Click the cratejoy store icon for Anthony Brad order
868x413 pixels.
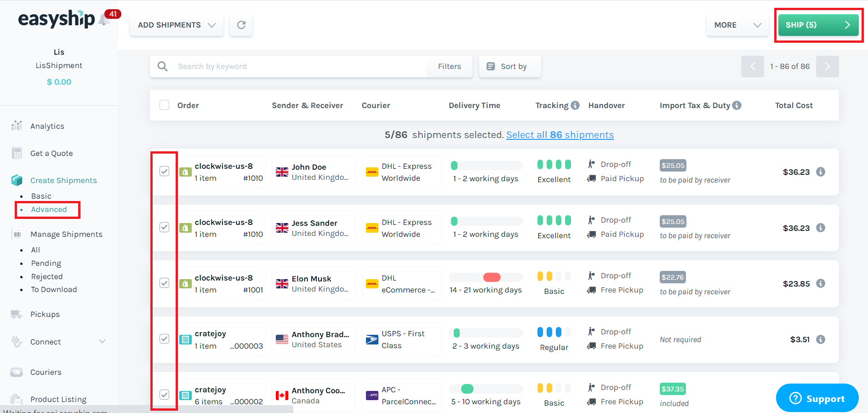click(185, 340)
